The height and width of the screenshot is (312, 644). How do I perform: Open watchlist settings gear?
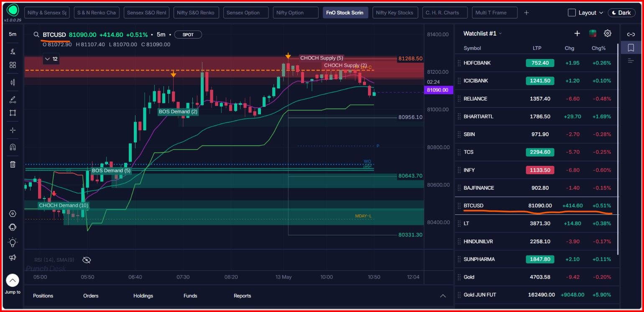click(x=608, y=33)
